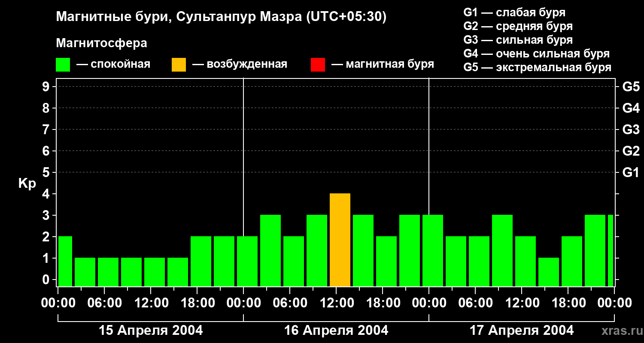
Task: Click the "— возбужденная" legend label
Action: tap(240, 65)
